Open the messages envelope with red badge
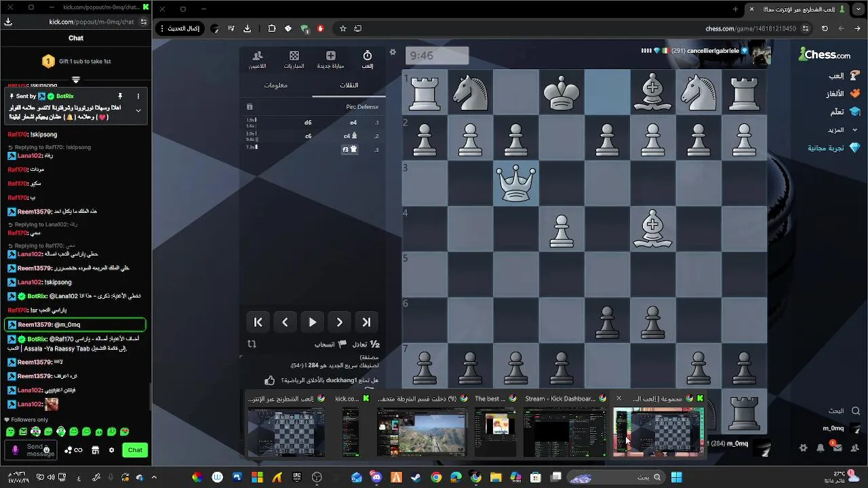Screen dimensions: 868x488 [x=836, y=447]
